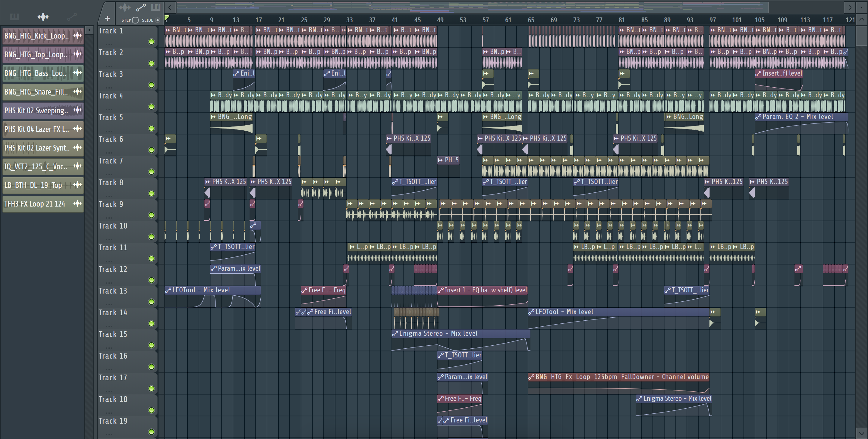Image resolution: width=868 pixels, height=439 pixels.
Task: Select the Track 2 header
Action: coord(127,58)
